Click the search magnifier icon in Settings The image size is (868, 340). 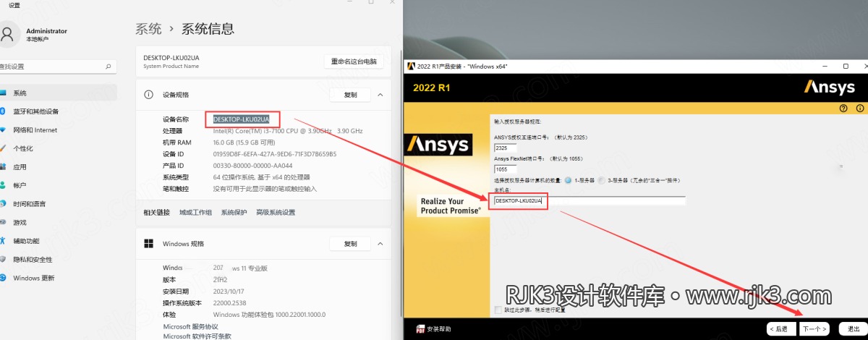[x=109, y=66]
